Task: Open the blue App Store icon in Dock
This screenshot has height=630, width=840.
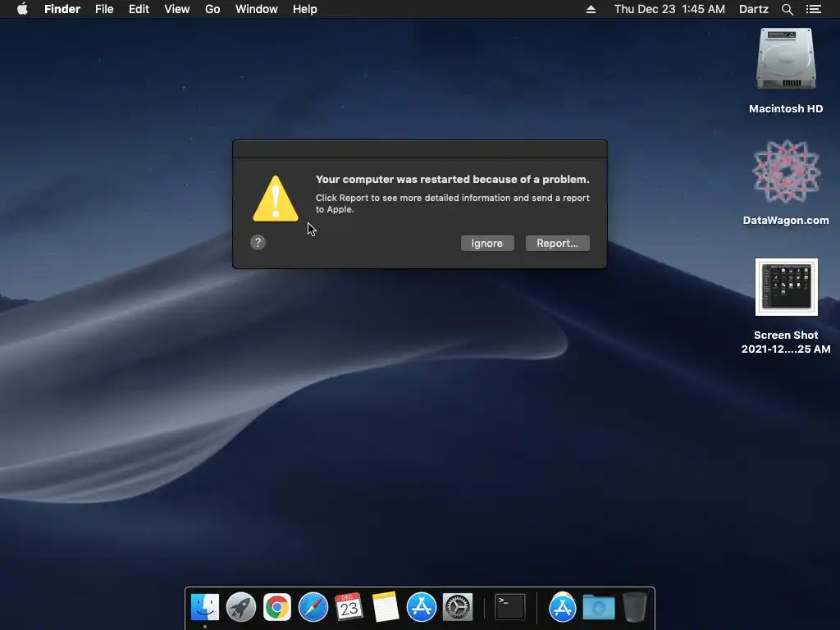Action: tap(421, 607)
